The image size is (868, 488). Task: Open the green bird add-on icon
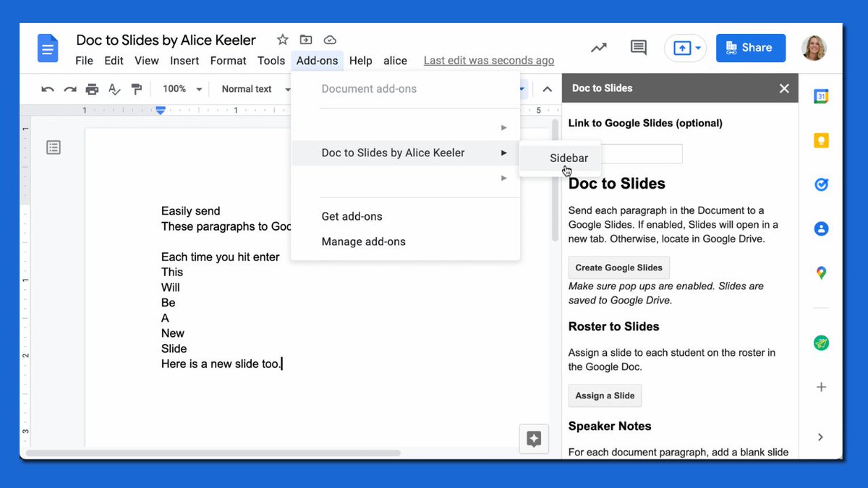click(x=821, y=343)
